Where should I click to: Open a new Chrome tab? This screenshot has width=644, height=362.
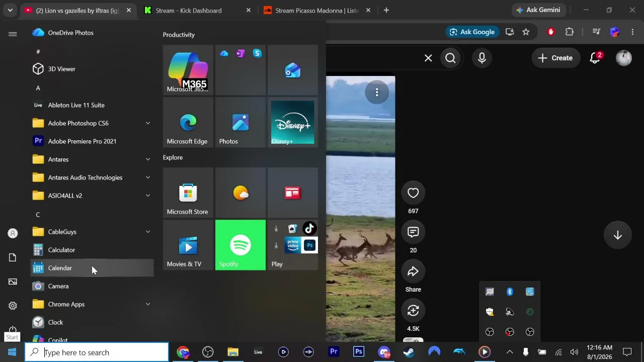[x=386, y=10]
